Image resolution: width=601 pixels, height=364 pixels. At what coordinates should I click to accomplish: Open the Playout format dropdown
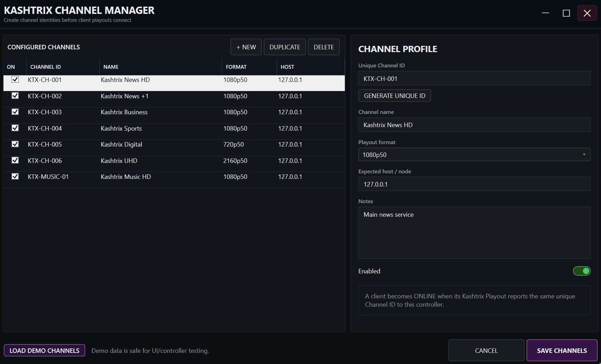pyautogui.click(x=474, y=155)
